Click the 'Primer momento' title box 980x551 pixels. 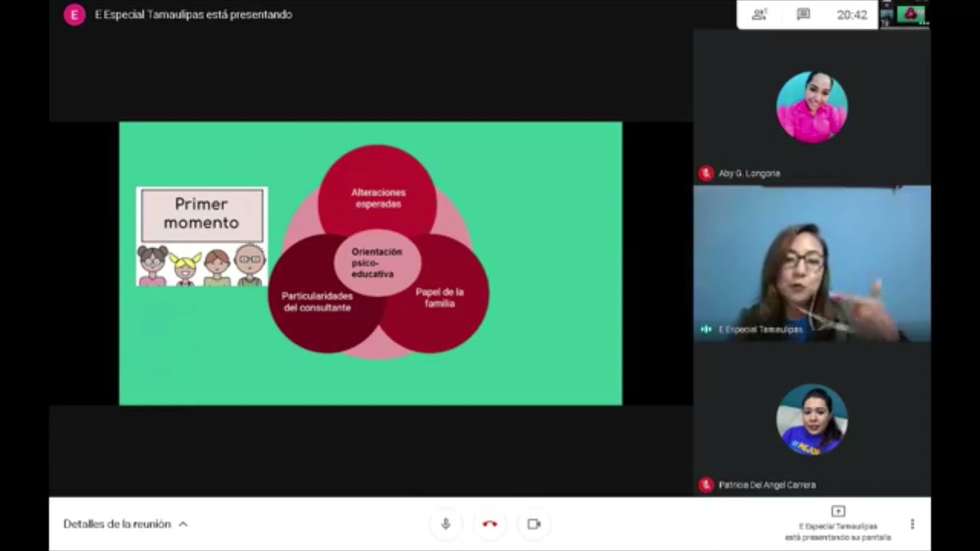(201, 214)
